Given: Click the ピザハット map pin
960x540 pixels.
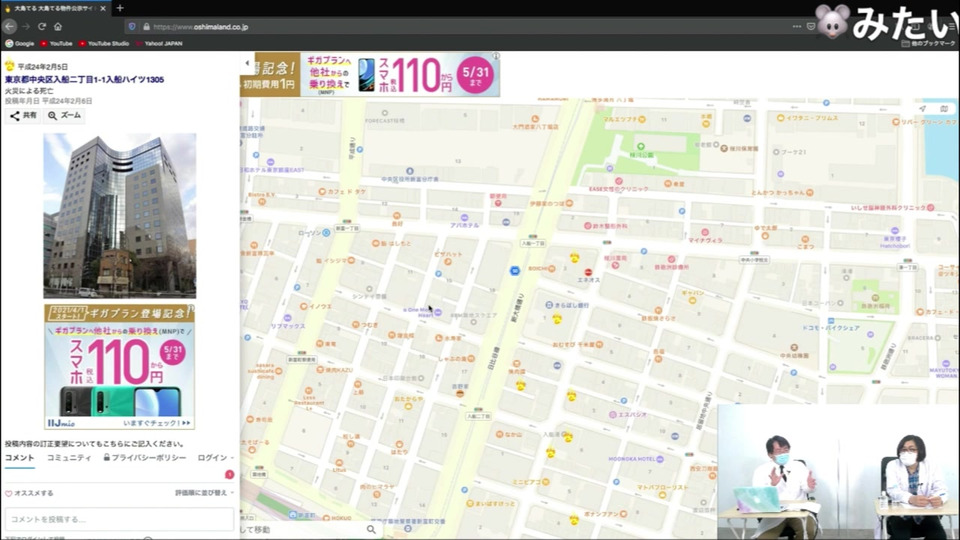Looking at the screenshot, I should click(x=448, y=262).
